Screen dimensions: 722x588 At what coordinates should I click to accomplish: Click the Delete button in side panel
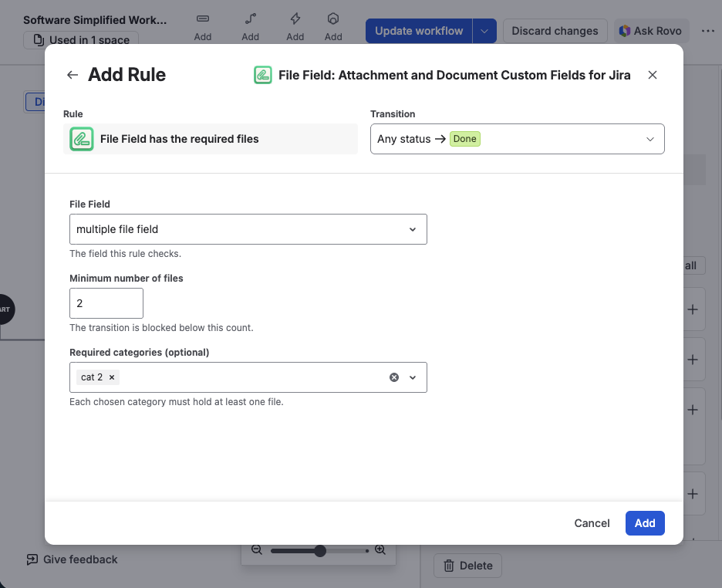[467, 566]
